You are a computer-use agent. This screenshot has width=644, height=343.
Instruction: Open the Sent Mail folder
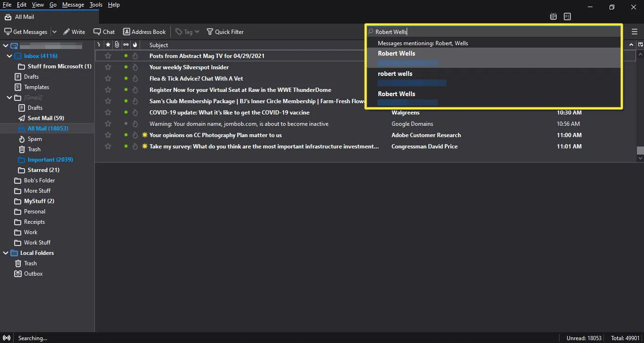pyautogui.click(x=45, y=118)
